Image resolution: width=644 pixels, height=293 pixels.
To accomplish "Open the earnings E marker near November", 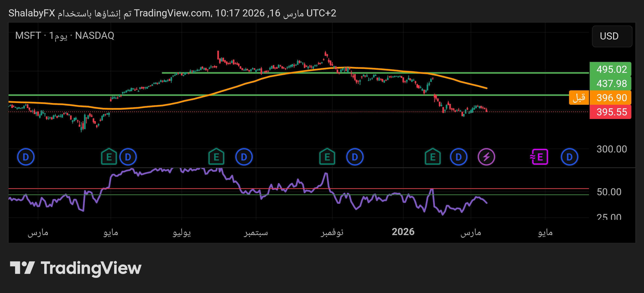I will (x=327, y=157).
